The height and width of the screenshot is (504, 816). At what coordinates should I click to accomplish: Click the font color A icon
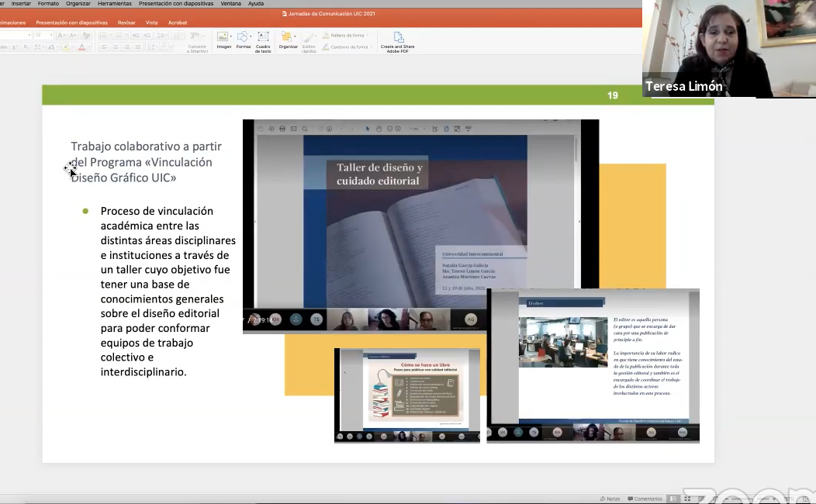(x=81, y=47)
